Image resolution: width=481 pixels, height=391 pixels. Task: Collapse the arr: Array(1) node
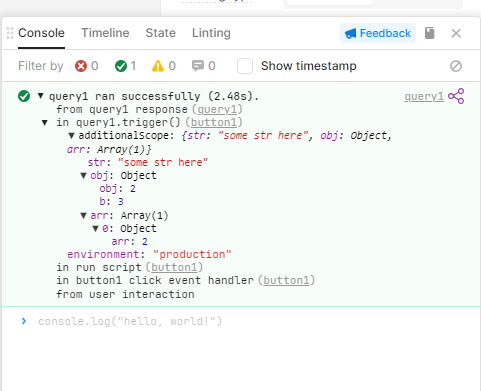tap(84, 216)
